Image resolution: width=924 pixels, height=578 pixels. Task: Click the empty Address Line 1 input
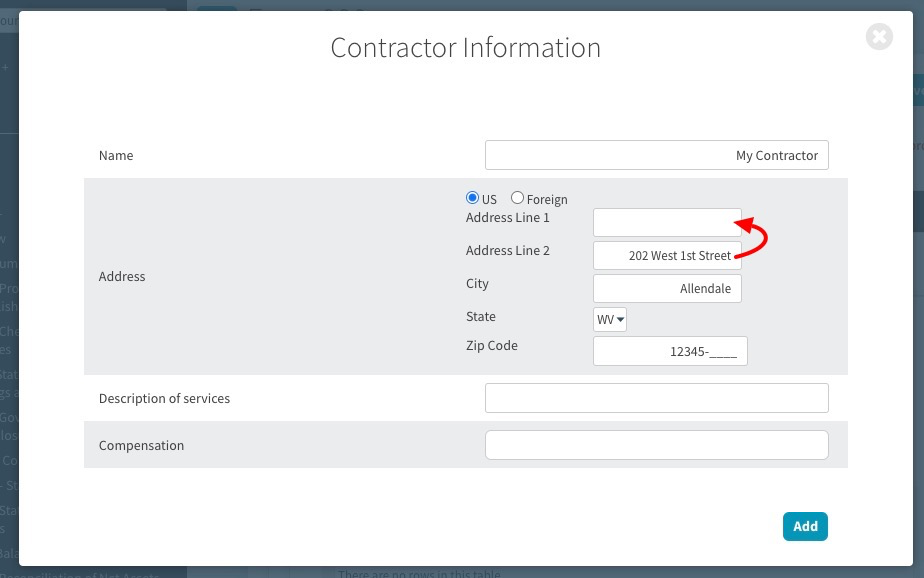666,222
